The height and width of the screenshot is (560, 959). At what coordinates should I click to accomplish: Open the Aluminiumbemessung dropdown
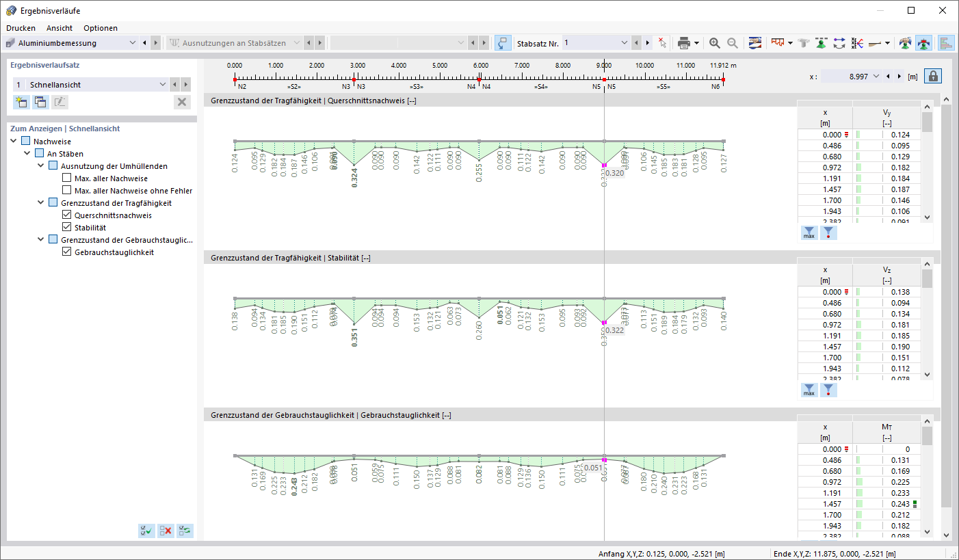click(133, 43)
